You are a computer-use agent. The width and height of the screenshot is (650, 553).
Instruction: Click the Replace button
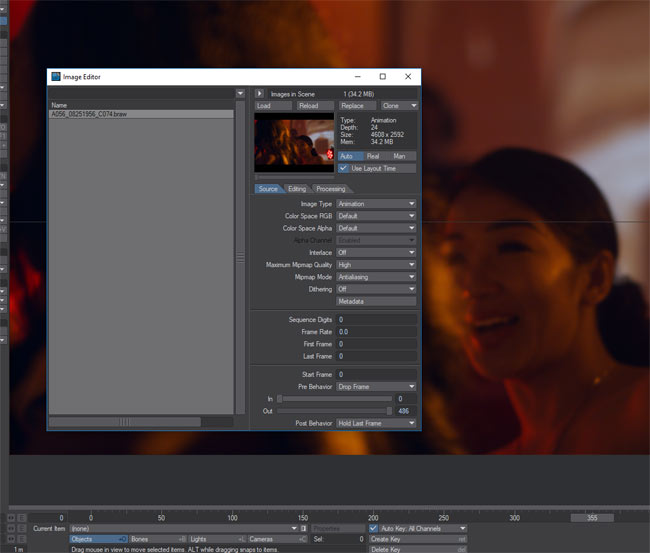click(x=358, y=106)
